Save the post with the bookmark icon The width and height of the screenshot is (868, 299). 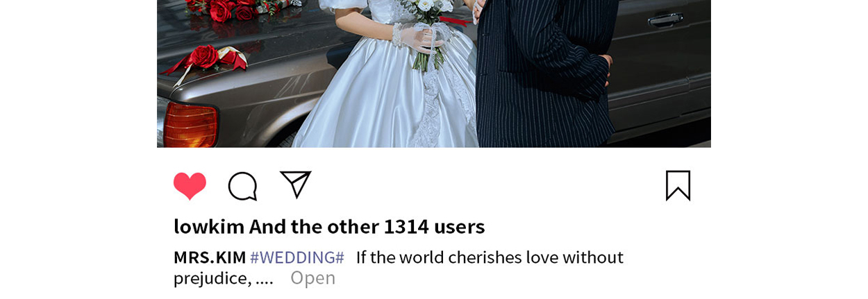(x=678, y=185)
